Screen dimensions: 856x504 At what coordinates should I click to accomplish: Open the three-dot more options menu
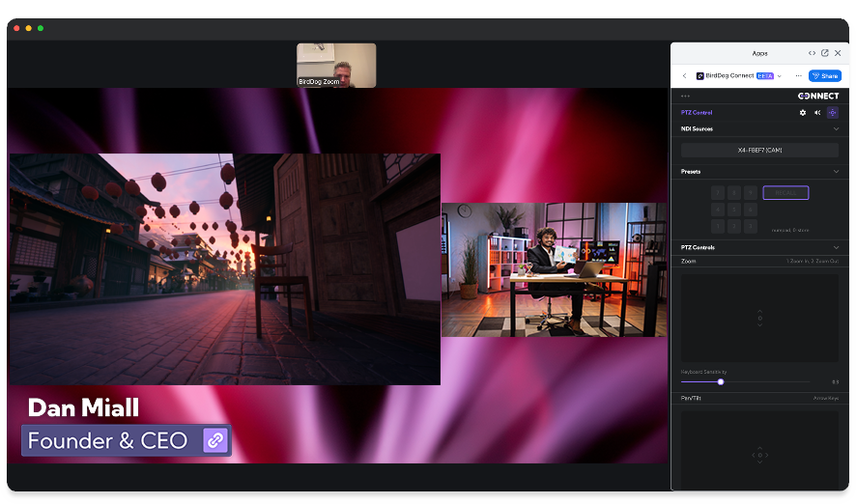click(x=798, y=76)
